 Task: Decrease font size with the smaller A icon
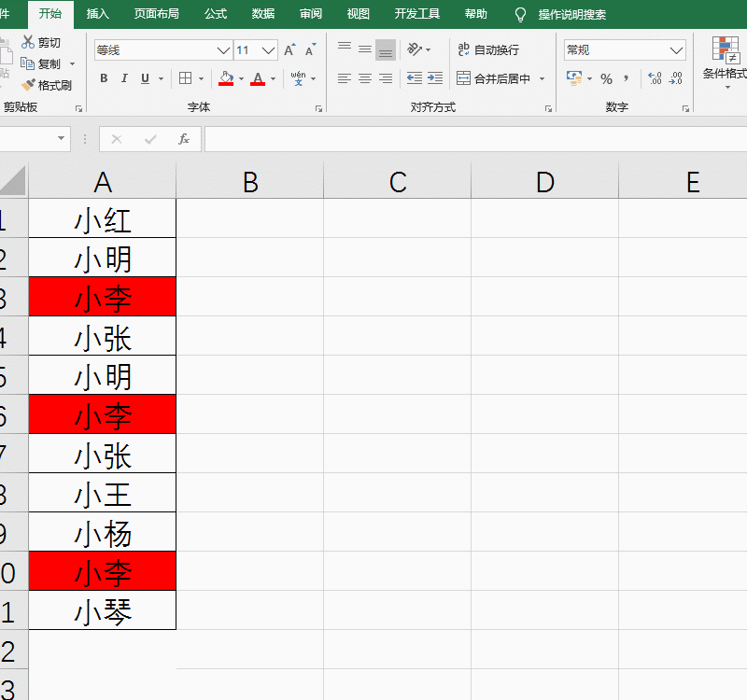[x=311, y=50]
